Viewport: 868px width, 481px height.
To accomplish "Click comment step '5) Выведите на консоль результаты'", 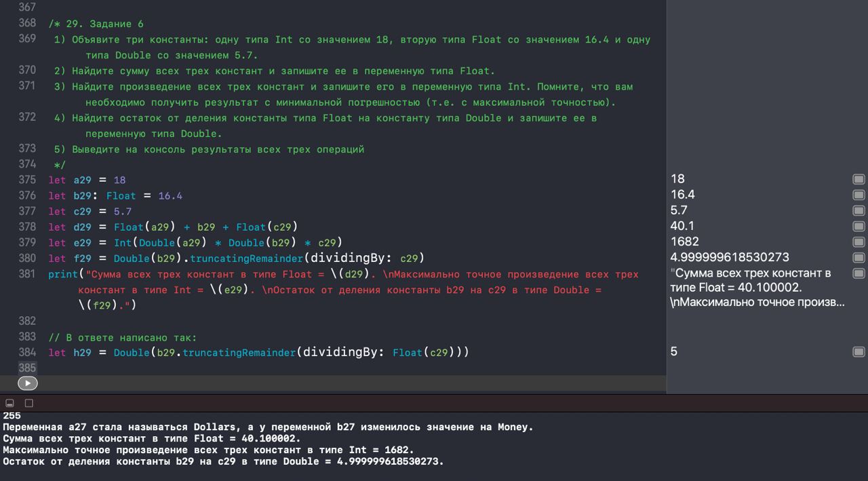I will tap(209, 149).
